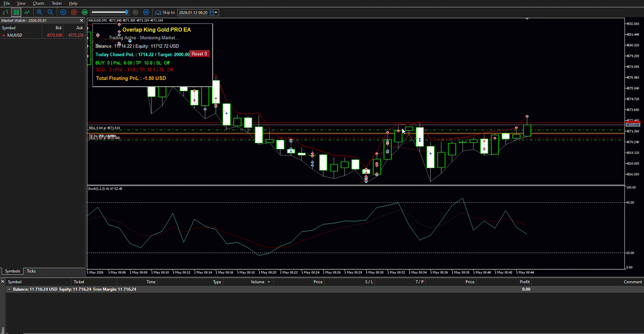Switch to bar chart view

6,12
